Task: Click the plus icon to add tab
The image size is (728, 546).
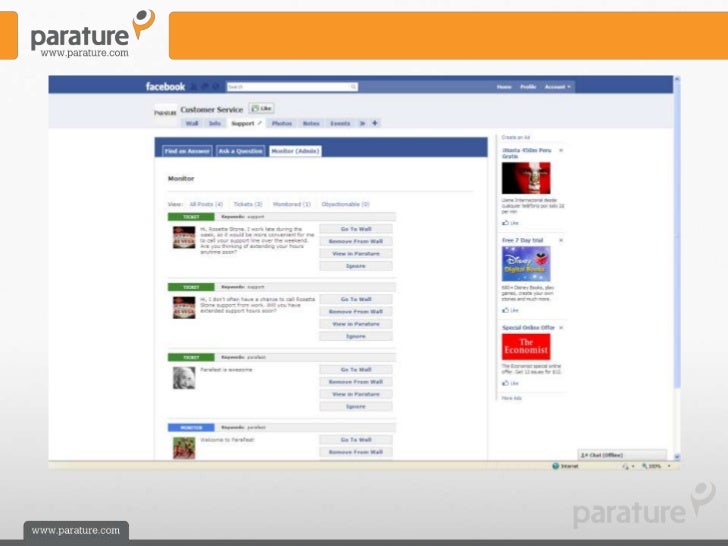Action: pos(375,123)
